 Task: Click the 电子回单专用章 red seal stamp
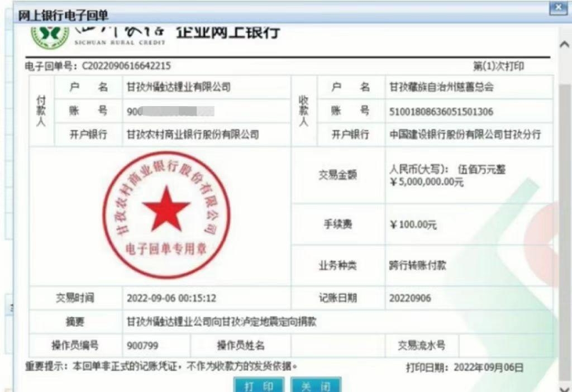click(166, 215)
